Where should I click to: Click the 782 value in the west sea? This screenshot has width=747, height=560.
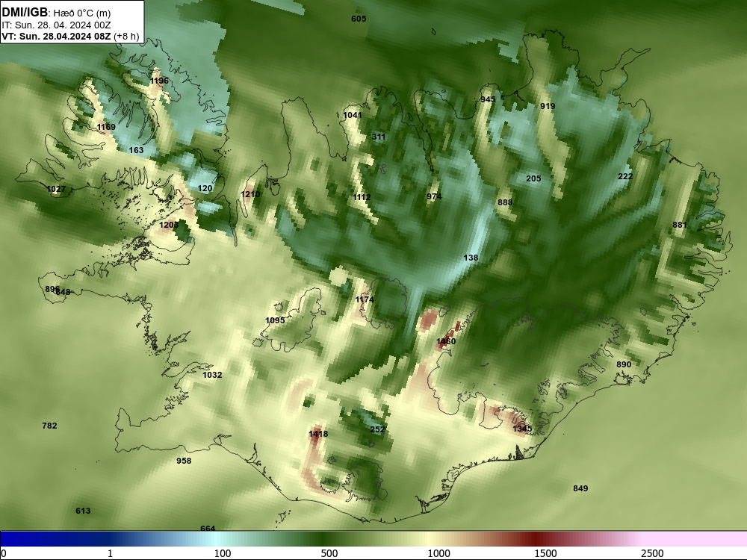pos(49,426)
